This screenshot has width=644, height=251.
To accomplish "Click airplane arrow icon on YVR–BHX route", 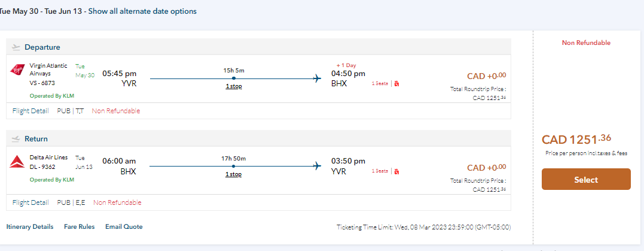I will pyautogui.click(x=317, y=78).
